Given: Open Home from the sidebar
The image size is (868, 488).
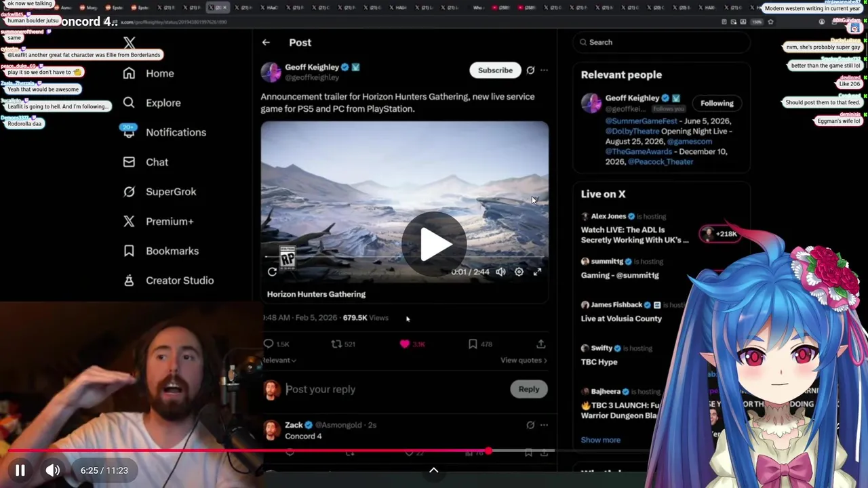Looking at the screenshot, I should [149, 73].
